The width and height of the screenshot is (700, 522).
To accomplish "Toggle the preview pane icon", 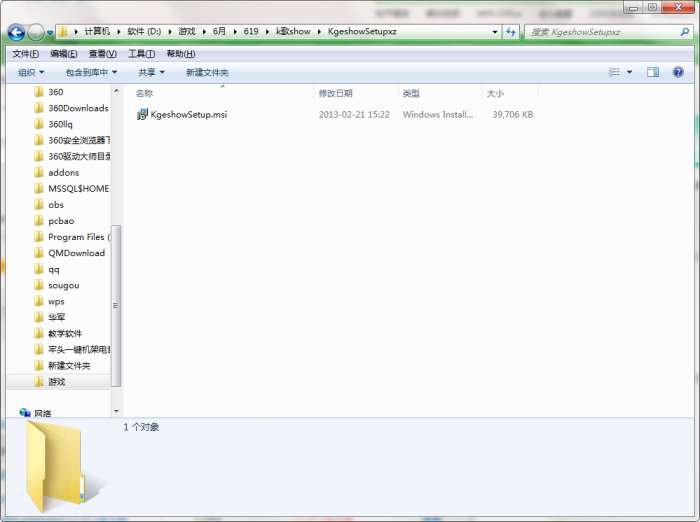I will 653,72.
